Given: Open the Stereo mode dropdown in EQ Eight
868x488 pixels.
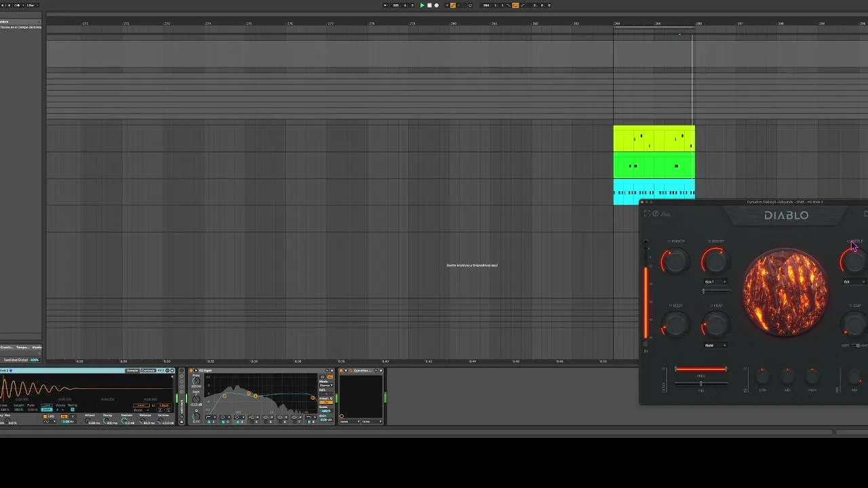Looking at the screenshot, I should tap(326, 386).
